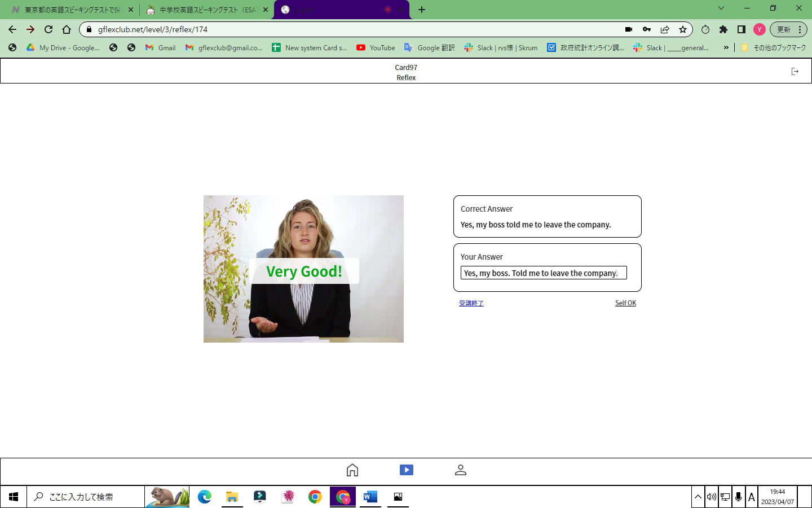The height and width of the screenshot is (508, 812).
Task: Open the Slack | ____general... bookmark
Action: pos(671,48)
